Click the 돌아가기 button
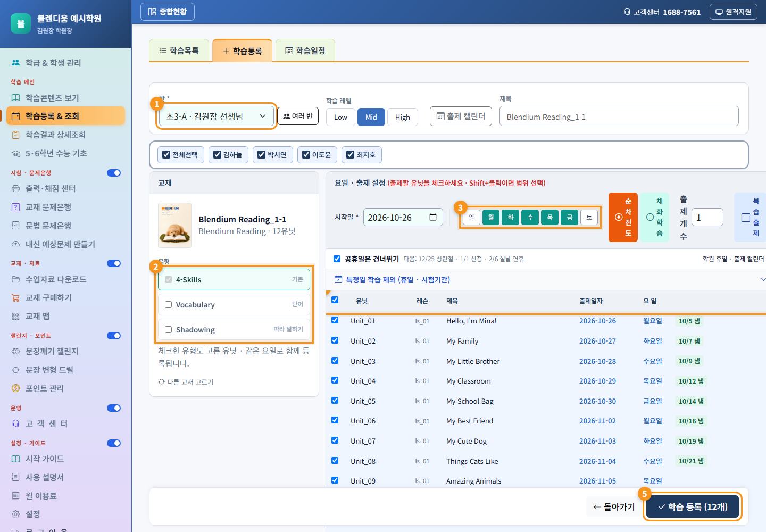 [x=614, y=507]
